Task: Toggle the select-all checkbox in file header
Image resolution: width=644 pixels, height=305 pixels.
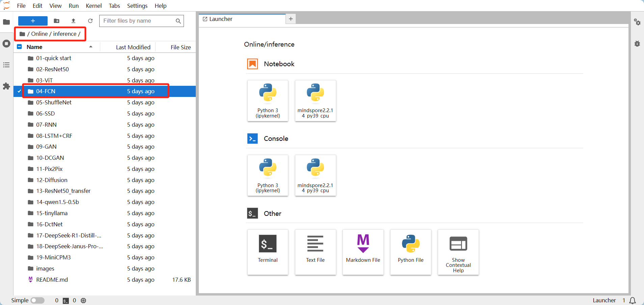Action: (x=20, y=47)
